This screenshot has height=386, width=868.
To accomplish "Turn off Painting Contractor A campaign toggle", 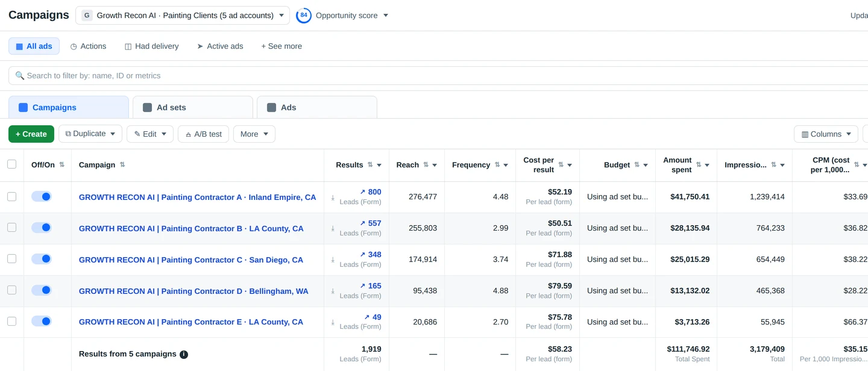I will coord(42,197).
